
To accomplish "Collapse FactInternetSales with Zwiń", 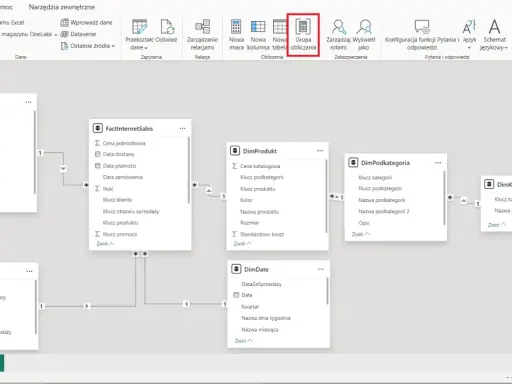I will 105,244.
